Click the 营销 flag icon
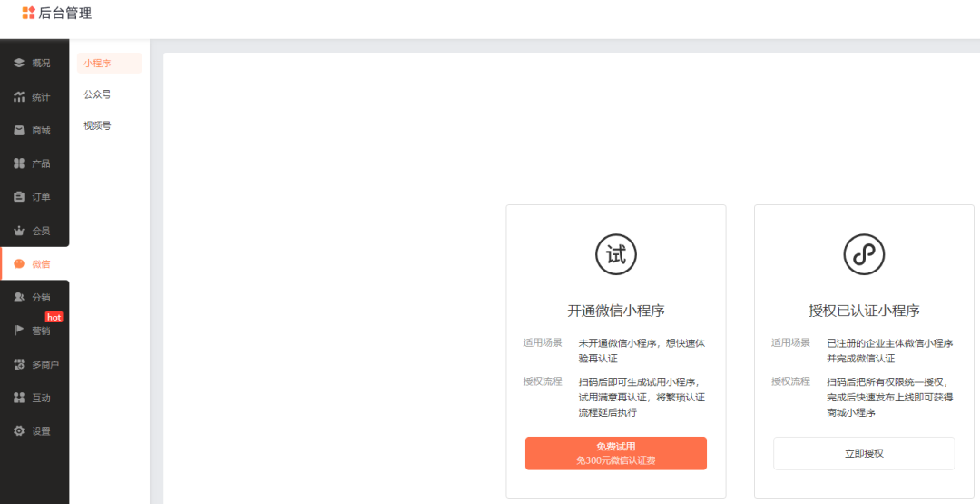The image size is (980, 504). coord(19,331)
